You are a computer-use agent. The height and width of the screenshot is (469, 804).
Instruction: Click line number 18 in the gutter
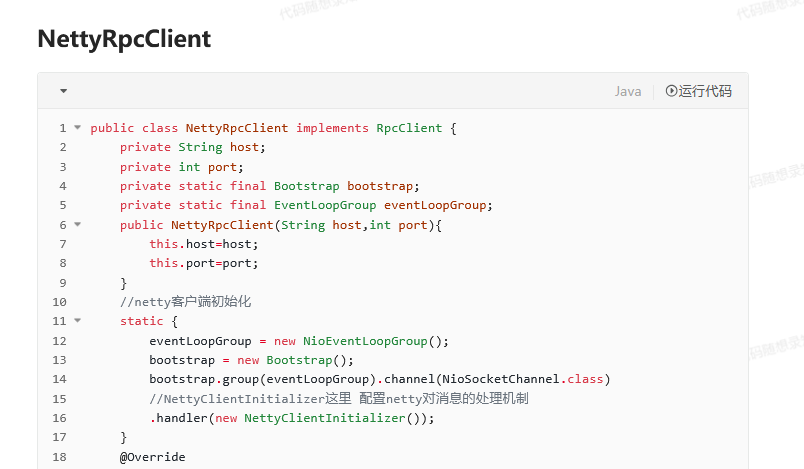click(x=59, y=457)
